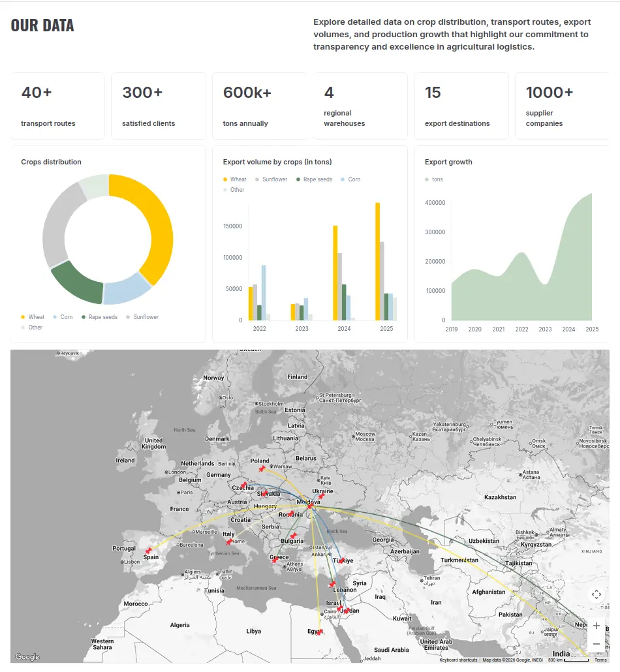
Task: Click the United Kingdom label on the map
Action: (153, 444)
